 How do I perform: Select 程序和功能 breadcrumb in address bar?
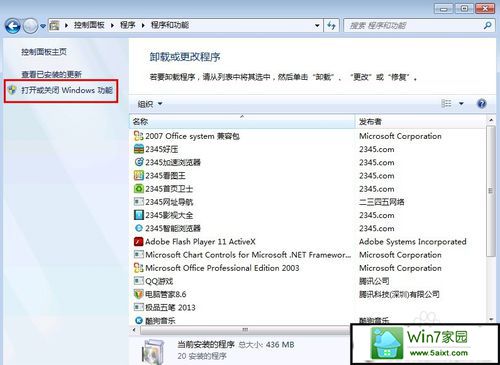(170, 25)
